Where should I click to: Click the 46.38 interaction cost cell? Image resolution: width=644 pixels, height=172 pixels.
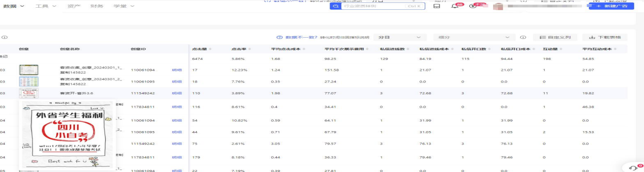(588, 107)
